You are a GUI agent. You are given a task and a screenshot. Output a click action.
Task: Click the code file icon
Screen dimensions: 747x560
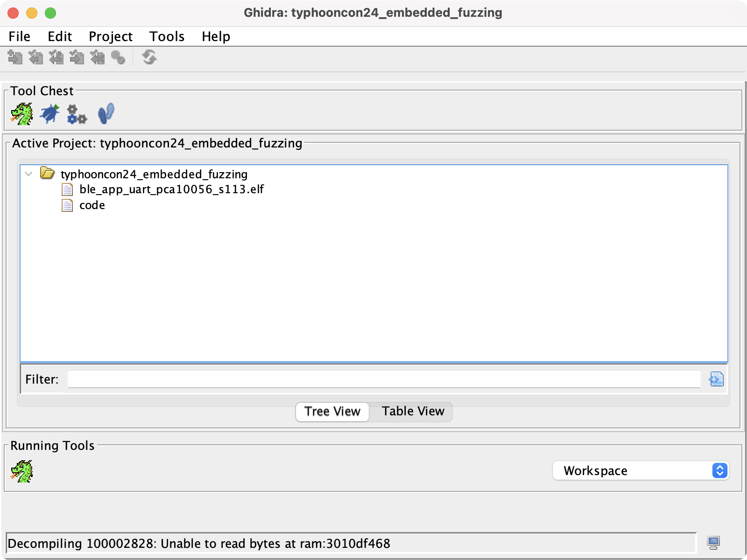pos(67,205)
